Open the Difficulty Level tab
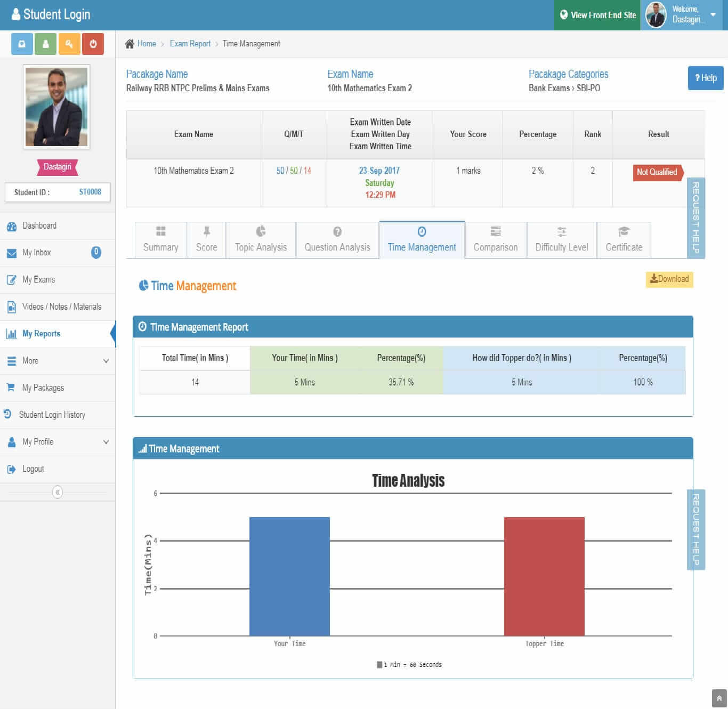Image resolution: width=728 pixels, height=709 pixels. (x=561, y=240)
